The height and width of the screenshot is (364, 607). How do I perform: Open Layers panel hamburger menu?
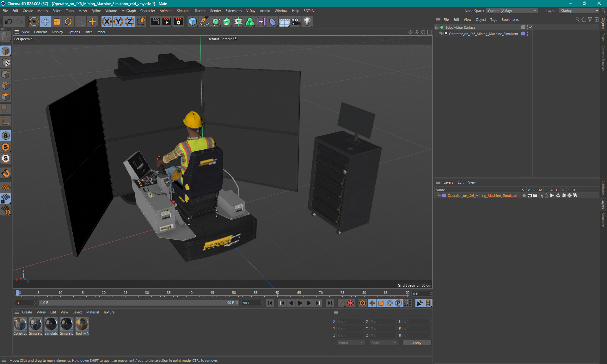[x=438, y=182]
